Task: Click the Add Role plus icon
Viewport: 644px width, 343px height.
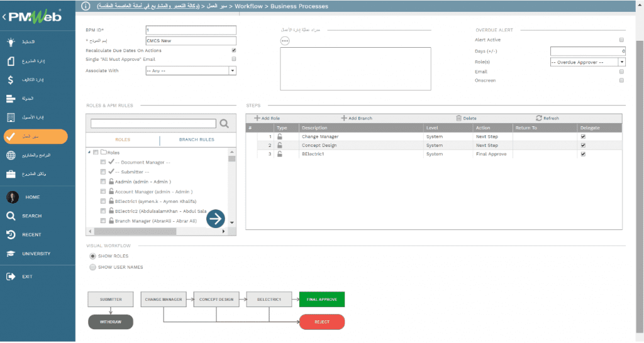Action: click(x=257, y=118)
